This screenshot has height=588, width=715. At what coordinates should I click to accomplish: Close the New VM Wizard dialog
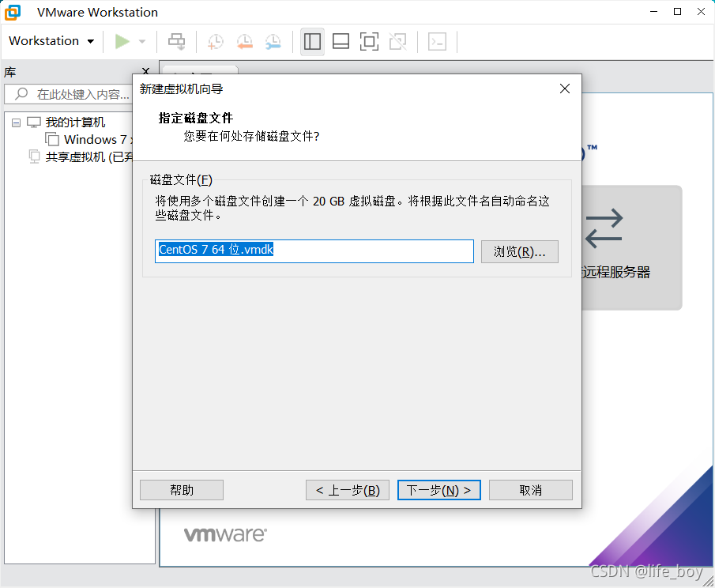tap(565, 89)
